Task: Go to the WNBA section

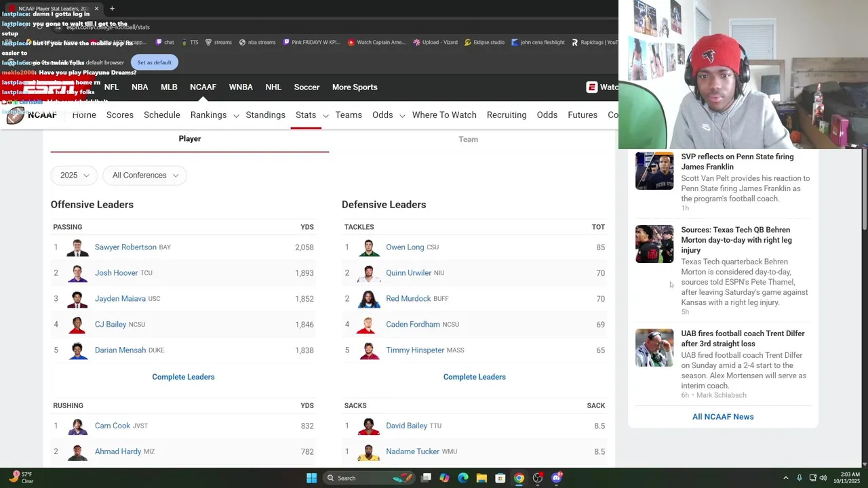Action: (x=241, y=87)
